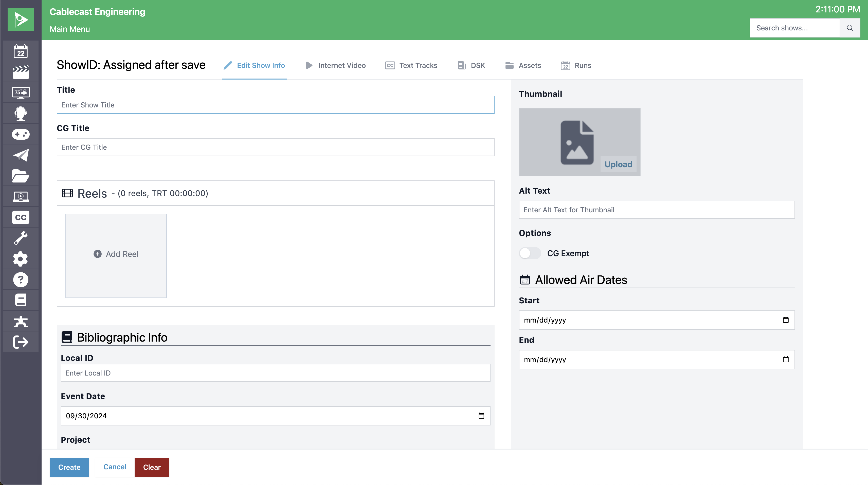Open the Start date calendar picker
The width and height of the screenshot is (868, 485).
[x=785, y=320]
